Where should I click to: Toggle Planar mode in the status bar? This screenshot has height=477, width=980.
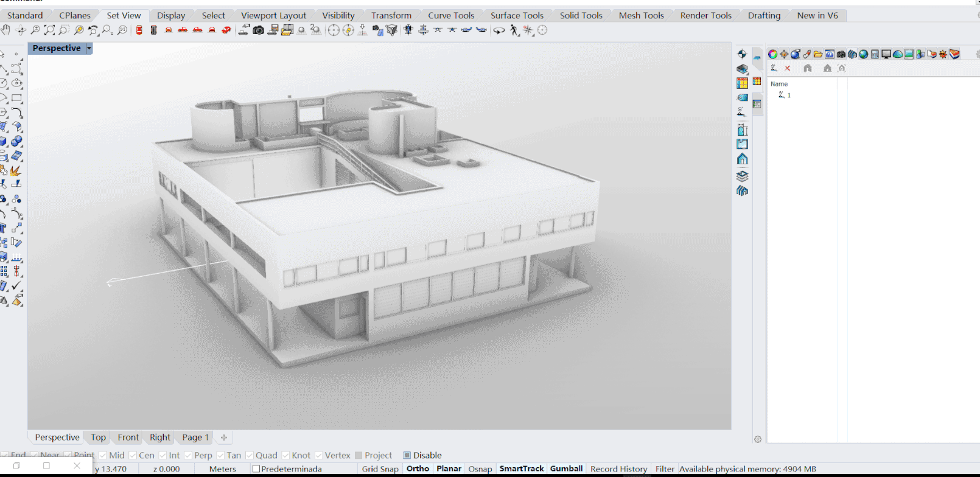click(449, 469)
